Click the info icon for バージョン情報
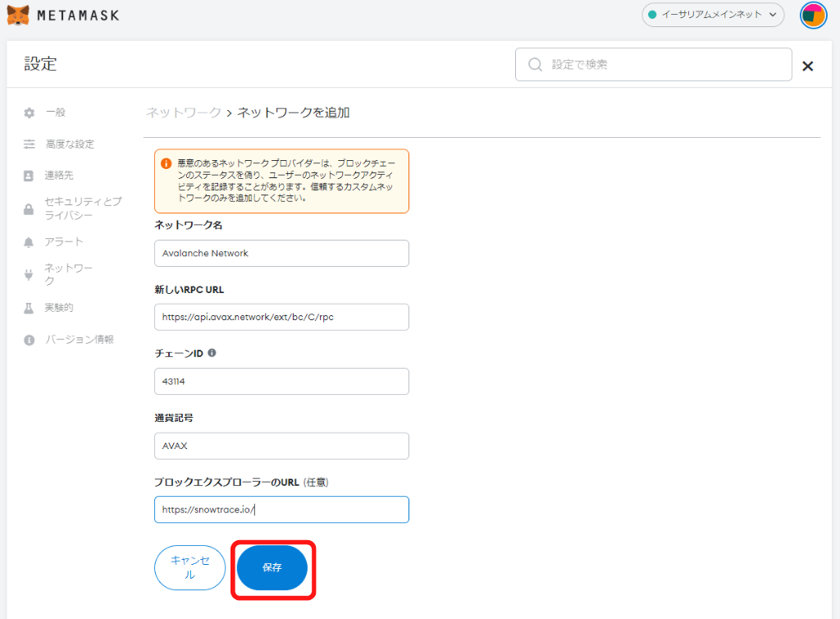 tap(29, 341)
